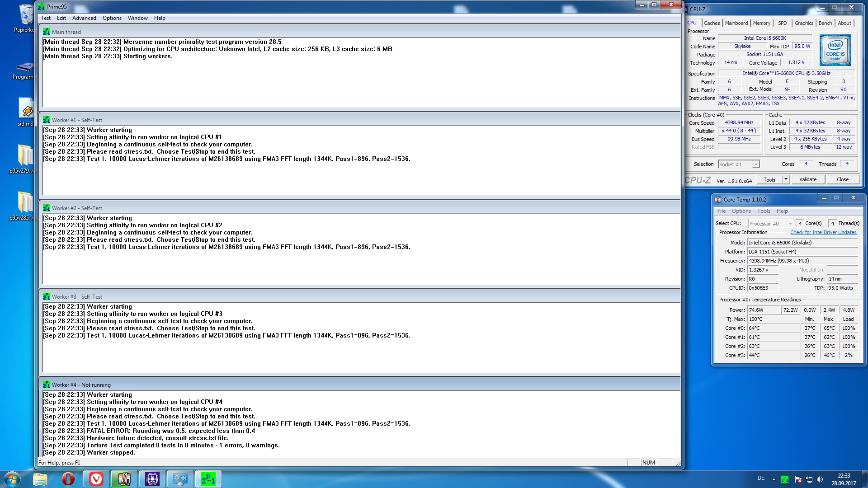Click the Validate button in CPU-Z

tap(807, 179)
